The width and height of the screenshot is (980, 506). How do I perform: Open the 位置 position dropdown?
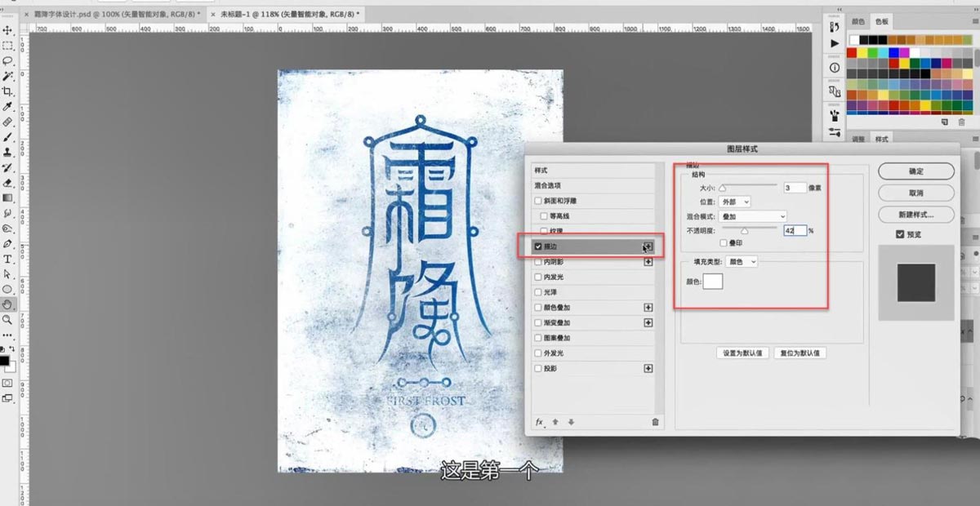click(736, 202)
